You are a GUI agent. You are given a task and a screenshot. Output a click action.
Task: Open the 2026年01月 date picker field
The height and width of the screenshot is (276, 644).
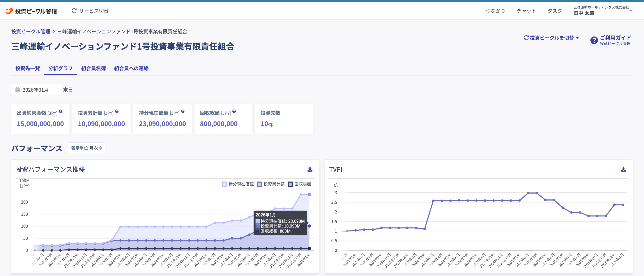36,90
